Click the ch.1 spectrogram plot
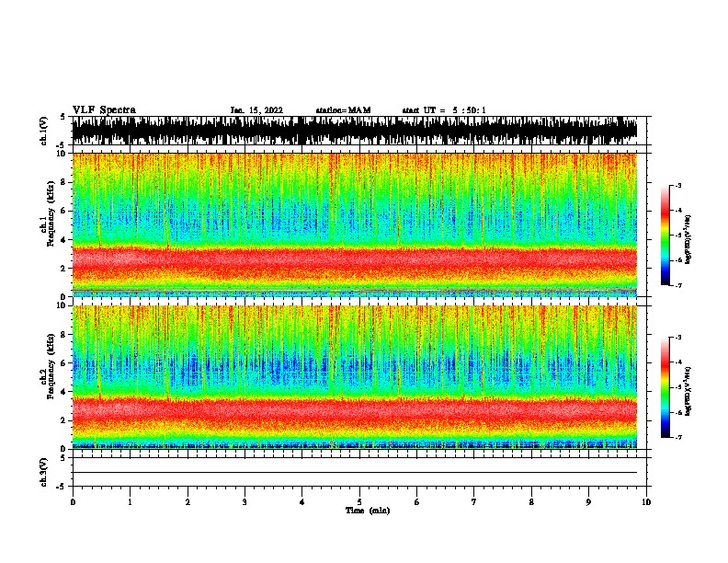The image size is (728, 563). 355,224
